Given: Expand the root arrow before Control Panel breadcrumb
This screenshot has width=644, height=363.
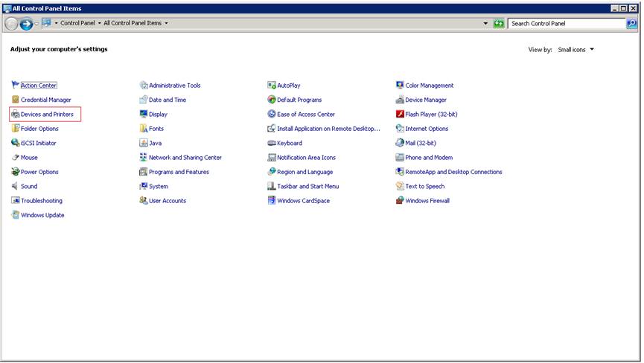Looking at the screenshot, I should coord(57,23).
